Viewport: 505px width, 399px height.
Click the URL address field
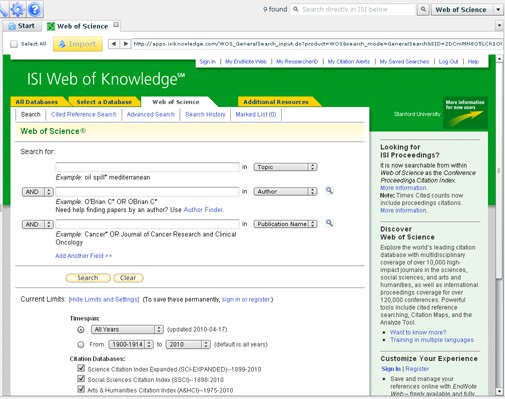tap(317, 44)
